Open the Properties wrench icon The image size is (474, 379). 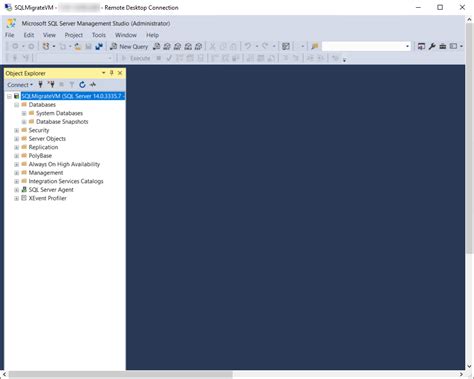click(432, 46)
